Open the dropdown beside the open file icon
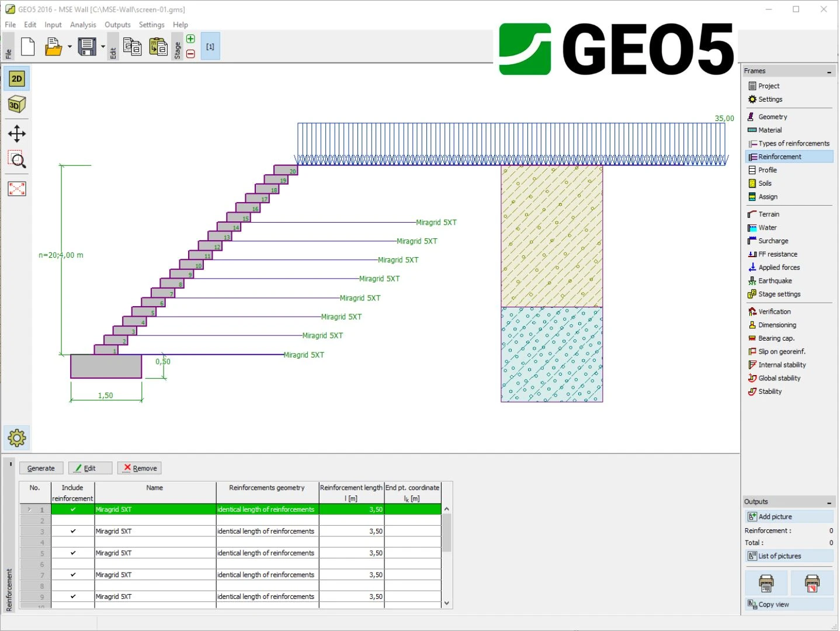Viewport: 840px width, 631px height. point(69,46)
